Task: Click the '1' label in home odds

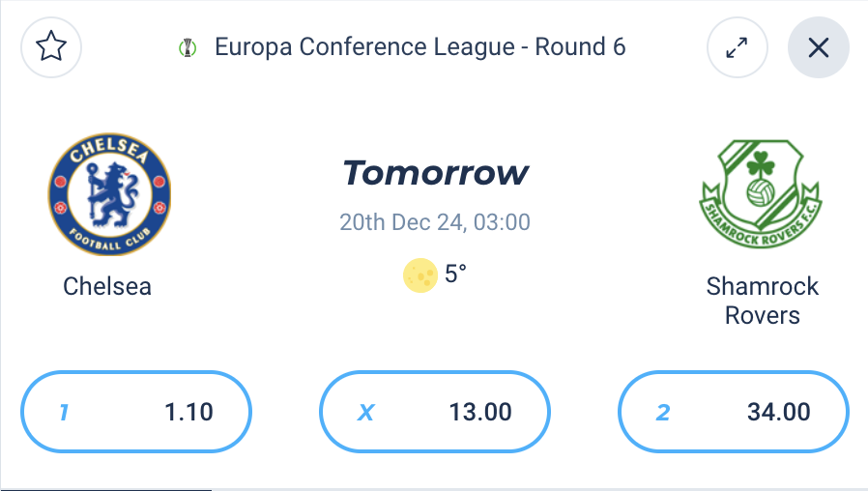Action: pos(64,413)
